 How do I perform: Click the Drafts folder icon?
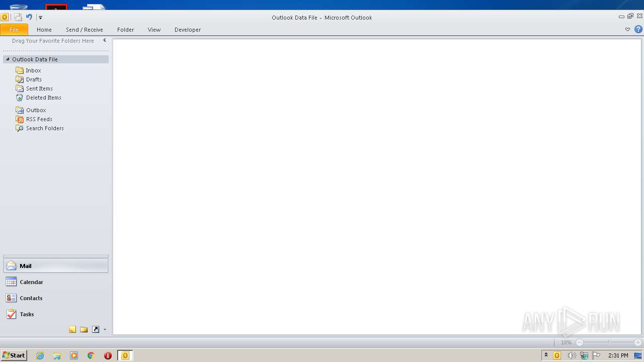point(20,79)
